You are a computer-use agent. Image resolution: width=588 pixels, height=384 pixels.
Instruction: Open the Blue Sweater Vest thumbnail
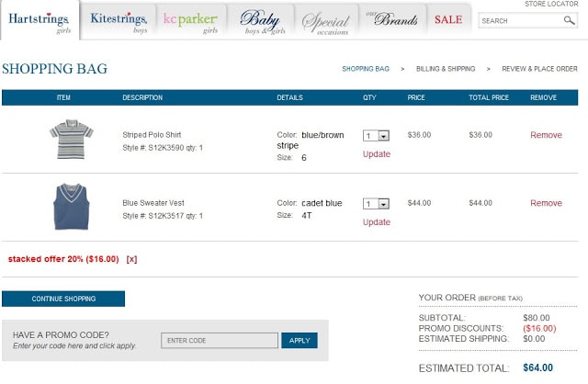[72, 207]
